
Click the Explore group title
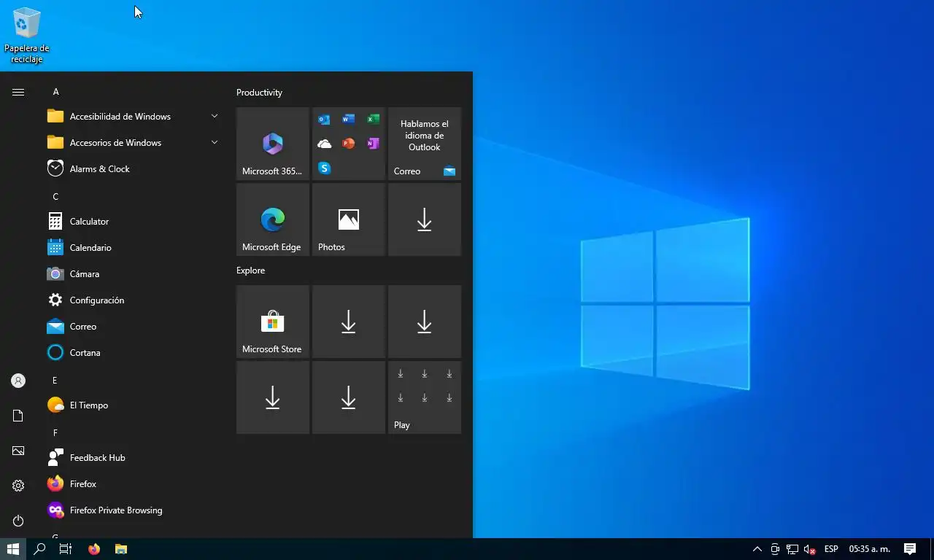(250, 271)
